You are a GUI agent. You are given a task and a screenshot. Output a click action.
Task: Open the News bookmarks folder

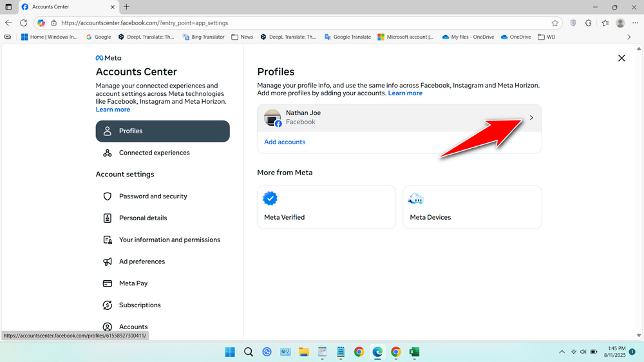(x=242, y=37)
